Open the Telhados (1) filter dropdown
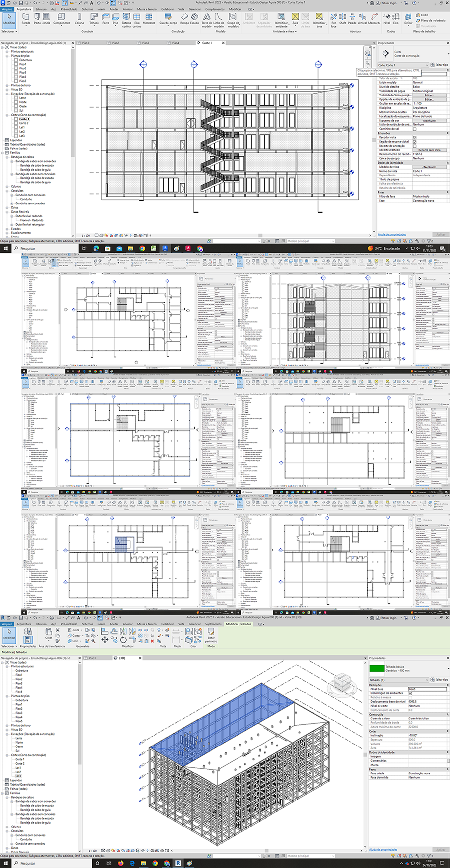450x868 pixels. pos(399,680)
